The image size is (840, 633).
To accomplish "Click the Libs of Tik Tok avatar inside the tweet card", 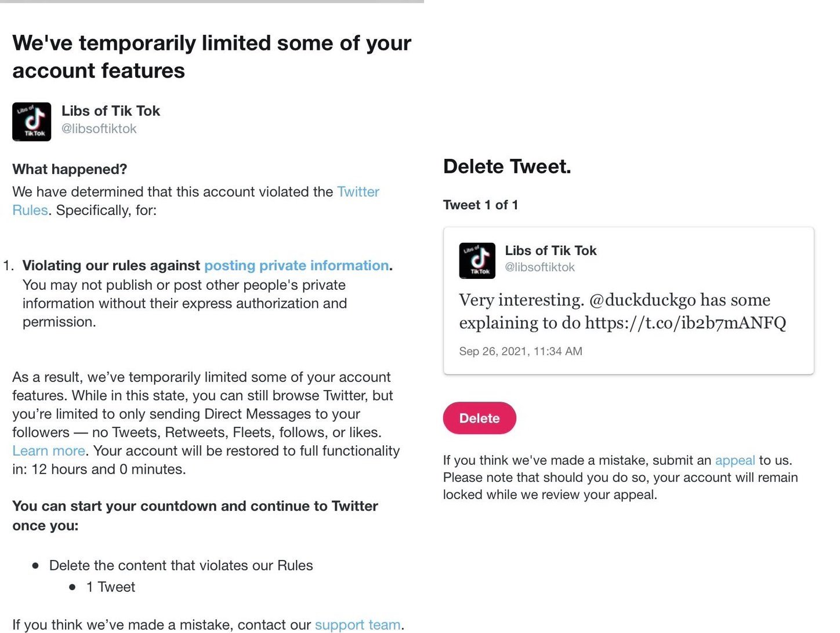I will pos(477,261).
